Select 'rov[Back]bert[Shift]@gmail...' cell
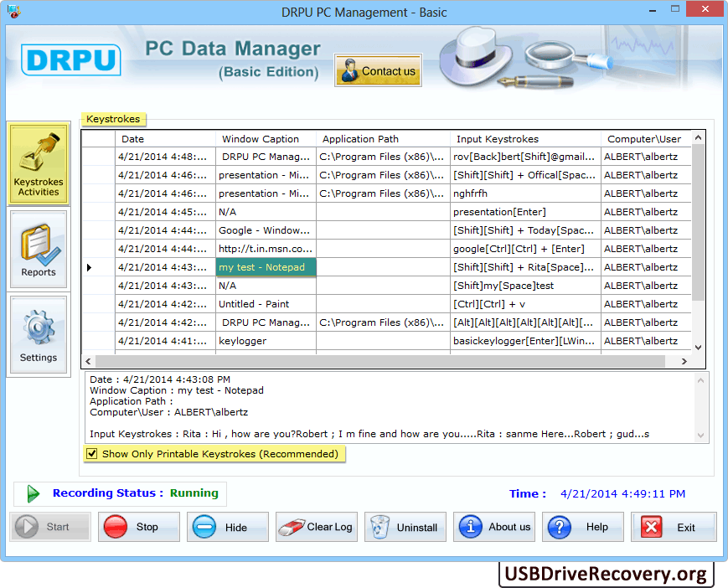 [x=525, y=157]
